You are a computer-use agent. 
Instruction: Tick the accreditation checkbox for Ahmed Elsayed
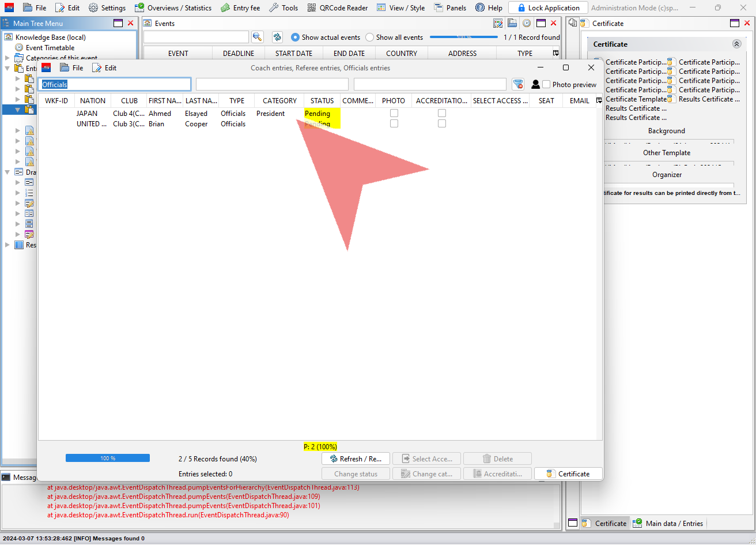point(442,114)
